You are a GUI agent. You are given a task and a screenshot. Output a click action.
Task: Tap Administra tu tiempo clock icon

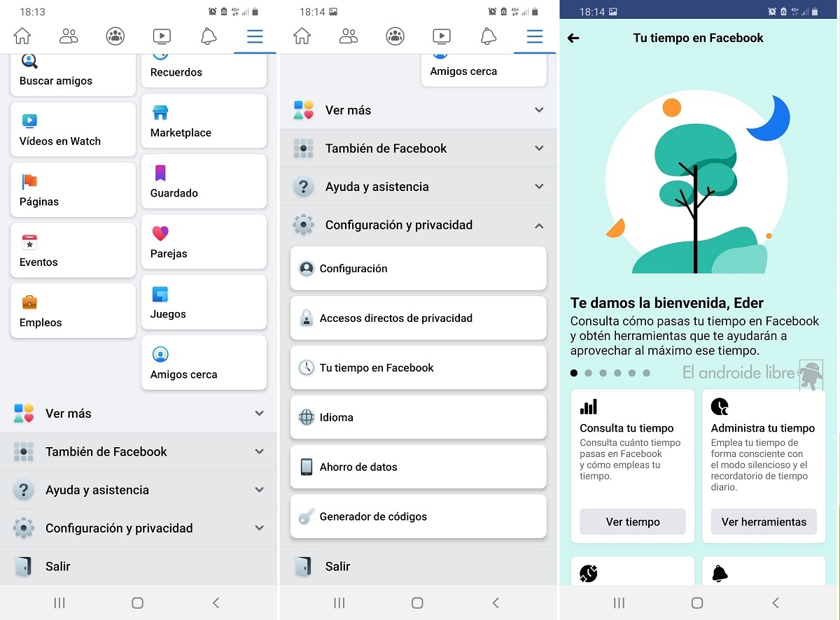[720, 407]
